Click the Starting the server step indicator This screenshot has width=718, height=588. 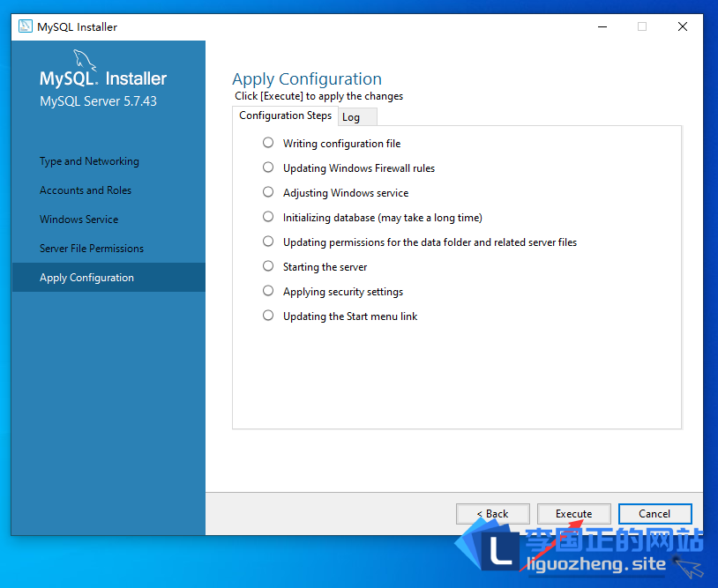[x=268, y=266]
